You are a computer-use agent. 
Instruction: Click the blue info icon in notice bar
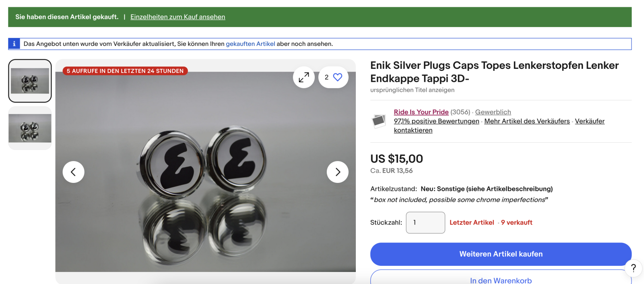[x=14, y=44]
